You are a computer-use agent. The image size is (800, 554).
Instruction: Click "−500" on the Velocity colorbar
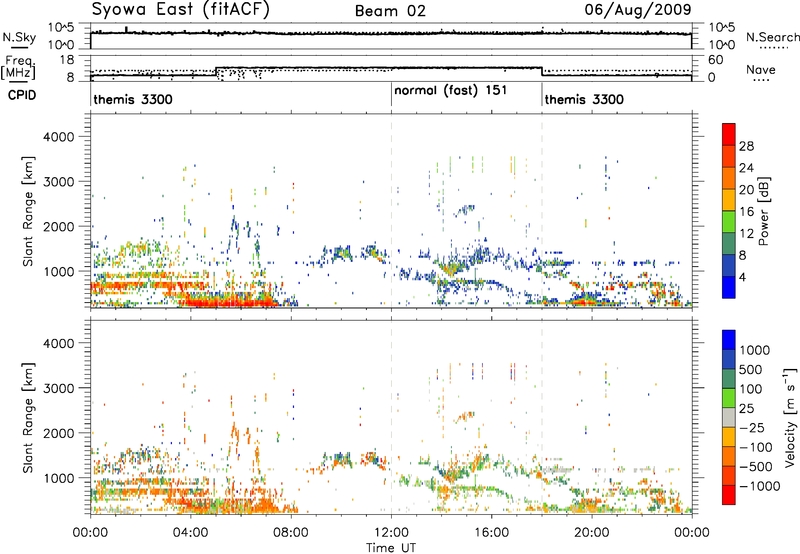[x=756, y=467]
